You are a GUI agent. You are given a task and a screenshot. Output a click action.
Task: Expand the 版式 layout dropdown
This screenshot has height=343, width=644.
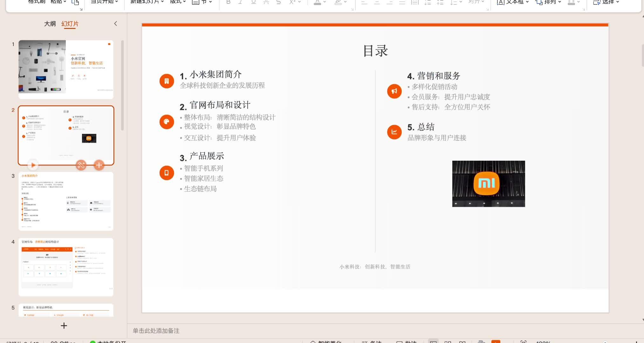(x=184, y=2)
